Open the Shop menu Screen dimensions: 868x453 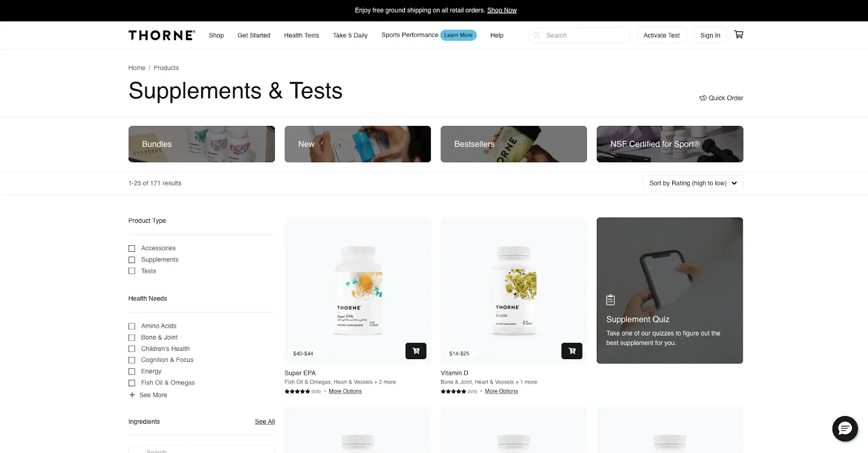pos(216,35)
